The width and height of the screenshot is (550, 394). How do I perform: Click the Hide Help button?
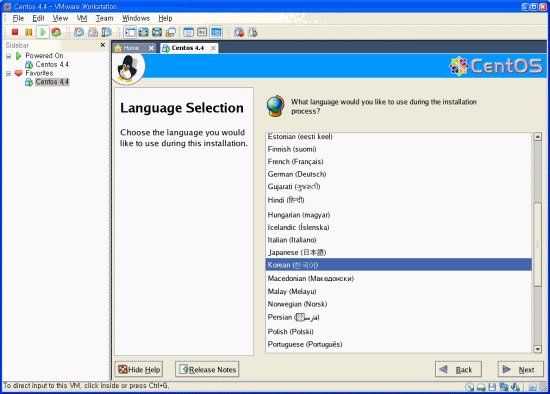[139, 369]
